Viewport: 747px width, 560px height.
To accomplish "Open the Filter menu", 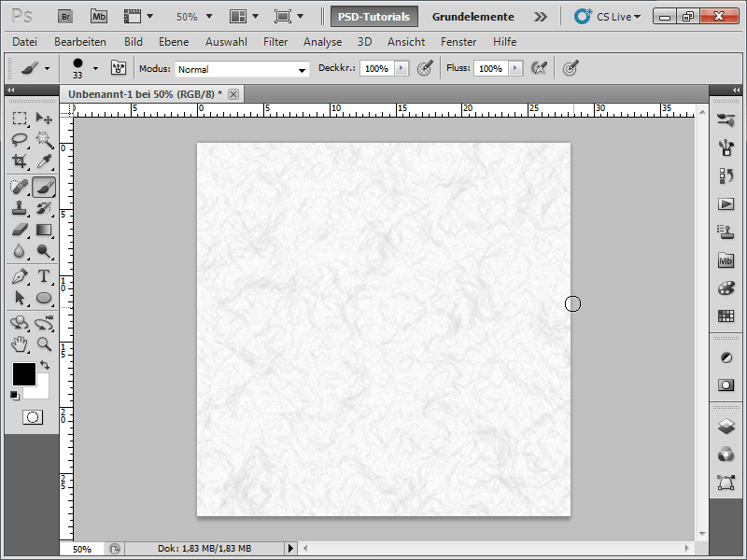I will point(275,42).
